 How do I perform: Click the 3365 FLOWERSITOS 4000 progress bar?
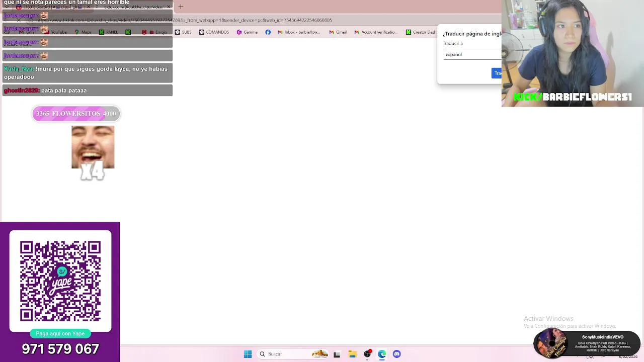[x=76, y=114]
